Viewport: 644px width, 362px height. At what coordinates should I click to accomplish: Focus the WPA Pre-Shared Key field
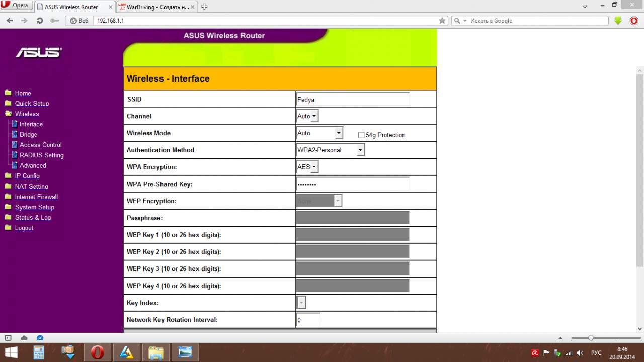tap(353, 184)
